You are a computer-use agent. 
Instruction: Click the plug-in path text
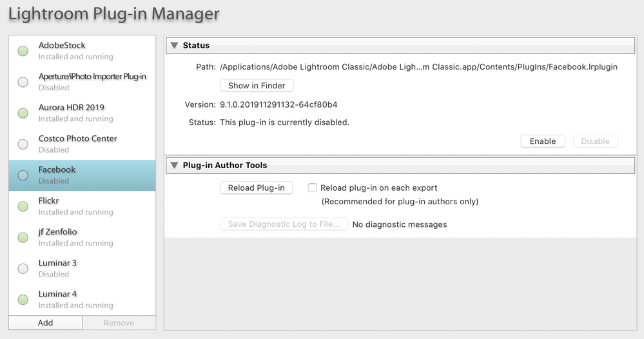click(x=418, y=67)
